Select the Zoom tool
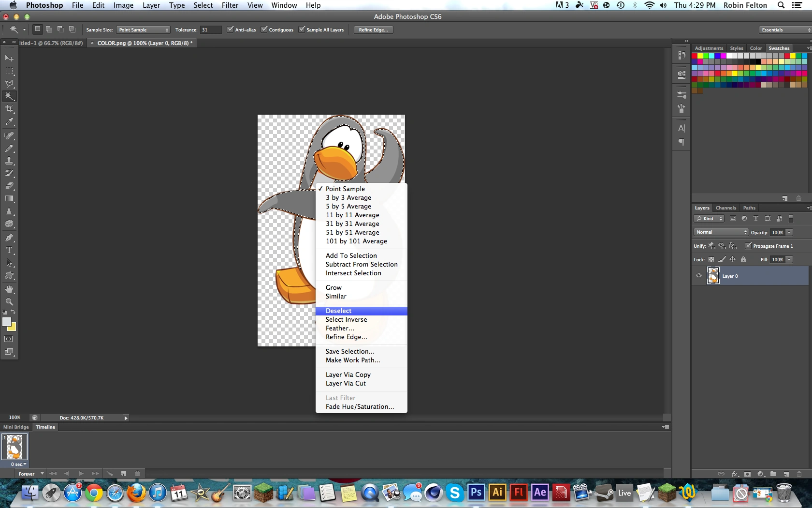Viewport: 812px width, 508px height. click(9, 302)
